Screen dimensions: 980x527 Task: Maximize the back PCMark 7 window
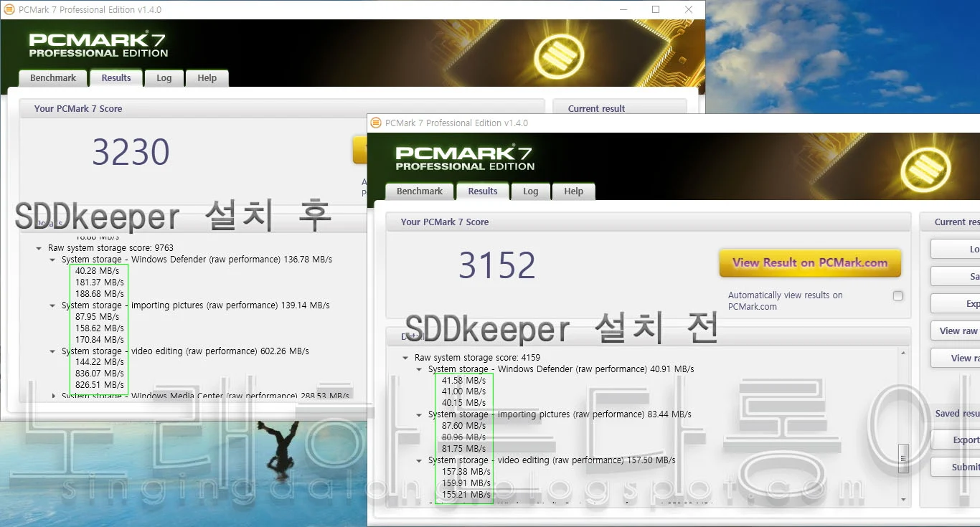[656, 9]
